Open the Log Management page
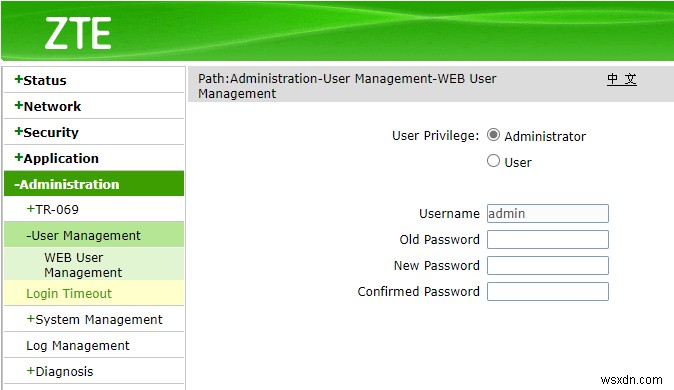Image resolution: width=674 pixels, height=390 pixels. [94, 345]
